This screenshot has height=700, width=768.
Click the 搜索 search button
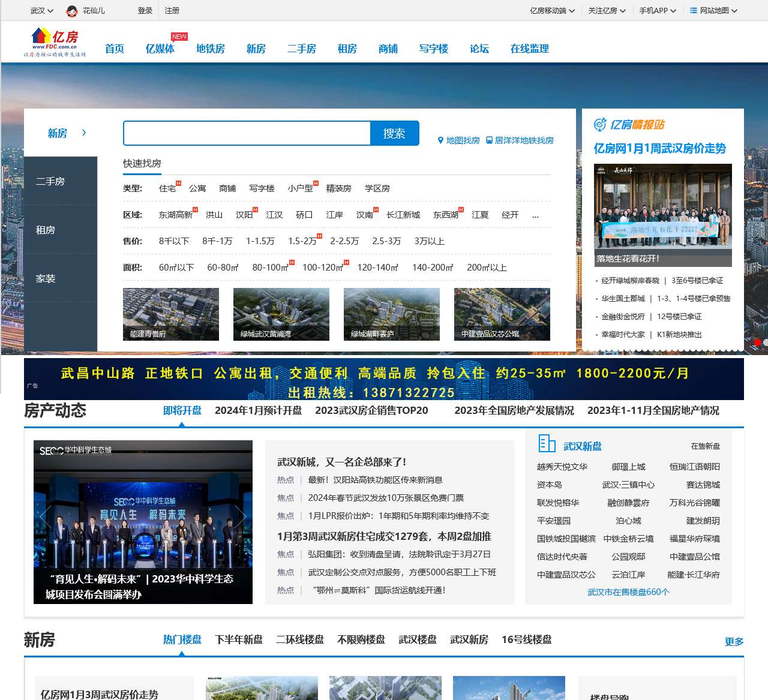click(x=395, y=133)
